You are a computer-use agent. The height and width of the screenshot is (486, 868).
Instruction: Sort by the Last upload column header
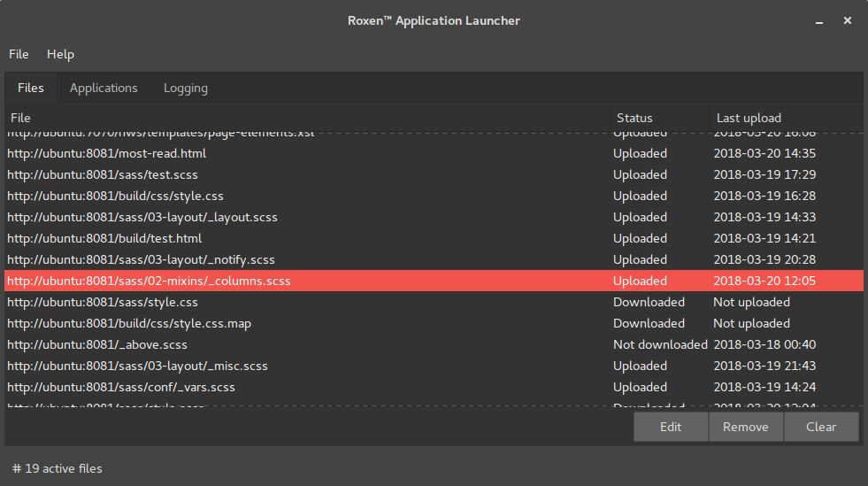[787, 118]
